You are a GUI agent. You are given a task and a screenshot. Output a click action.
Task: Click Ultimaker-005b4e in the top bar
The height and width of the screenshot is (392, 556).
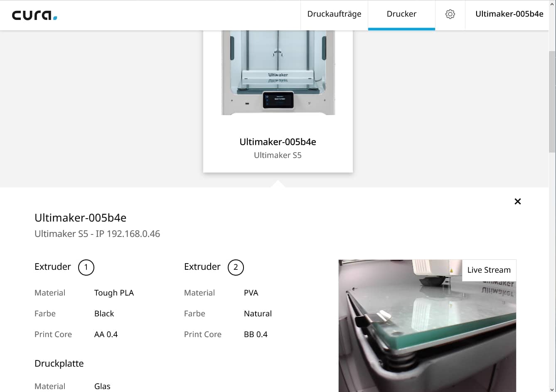click(x=509, y=14)
